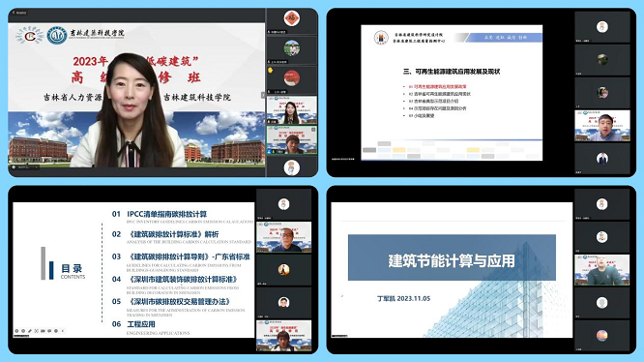The height and width of the screenshot is (362, 644).
Task: Click agenda item 01 IPCC清单指南碳排放计算
Action: [x=160, y=214]
